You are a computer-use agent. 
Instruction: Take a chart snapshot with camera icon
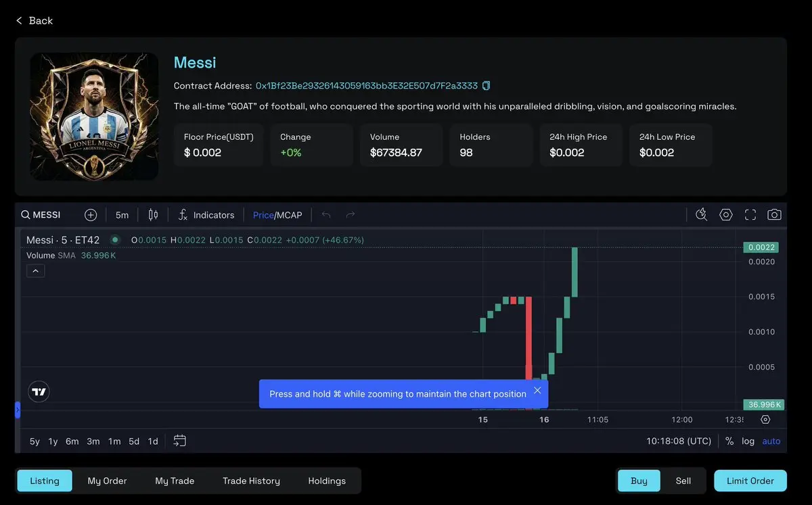tap(775, 215)
